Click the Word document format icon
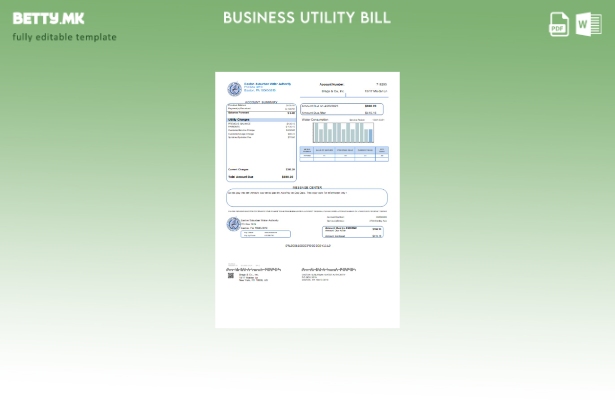 click(x=588, y=24)
